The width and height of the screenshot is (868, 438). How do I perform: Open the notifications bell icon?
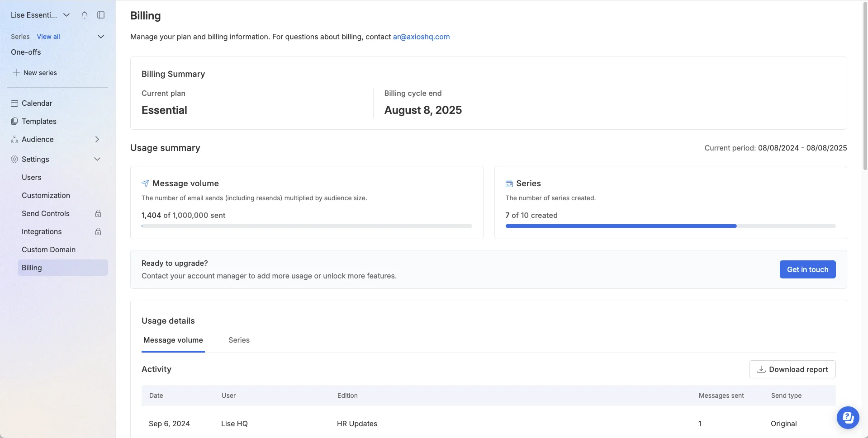tap(85, 15)
